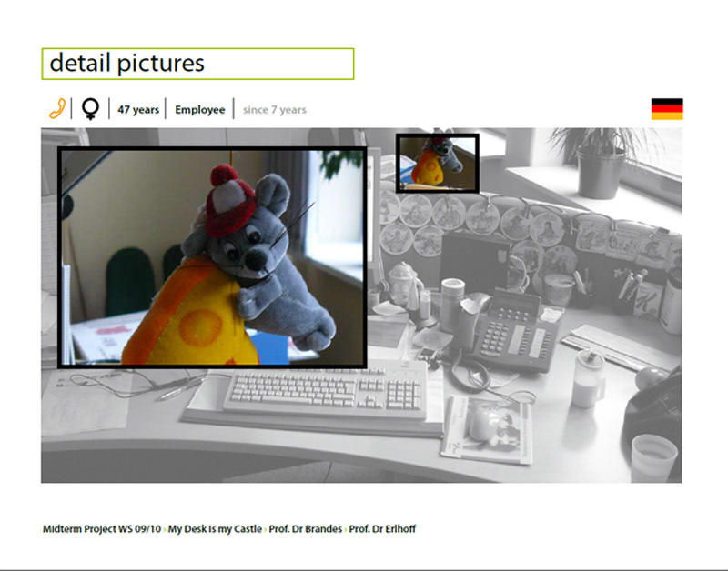Select the "since 7 years" text
Image resolution: width=728 pixels, height=571 pixels.
click(x=275, y=110)
